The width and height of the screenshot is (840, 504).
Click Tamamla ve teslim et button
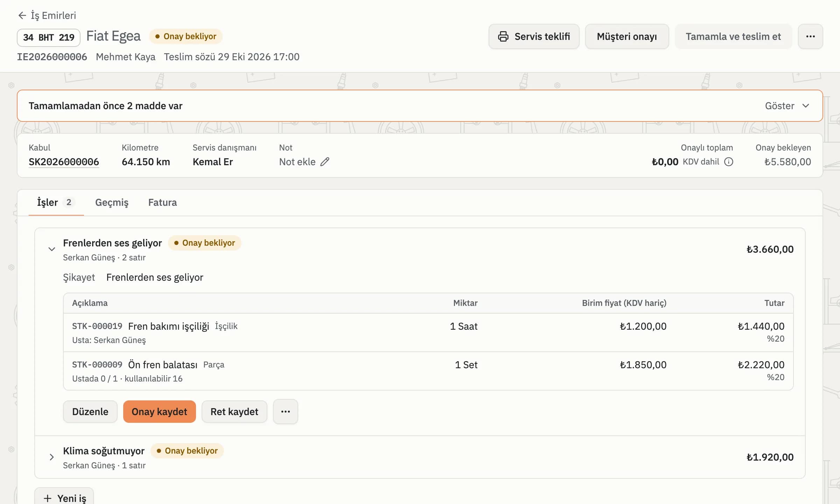pos(733,36)
